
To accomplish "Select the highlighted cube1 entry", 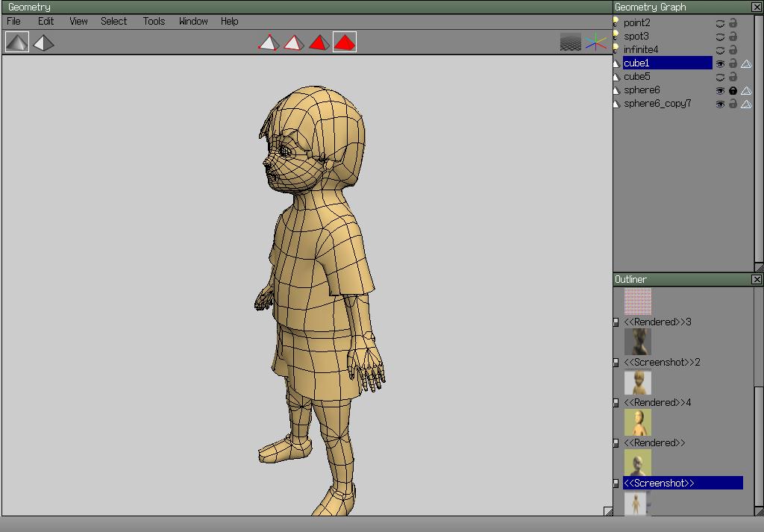I will click(x=668, y=63).
